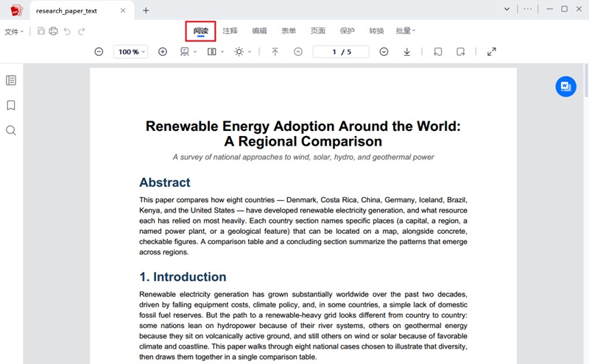Click the two-page layout view icon
The image size is (589, 364).
[x=212, y=51]
